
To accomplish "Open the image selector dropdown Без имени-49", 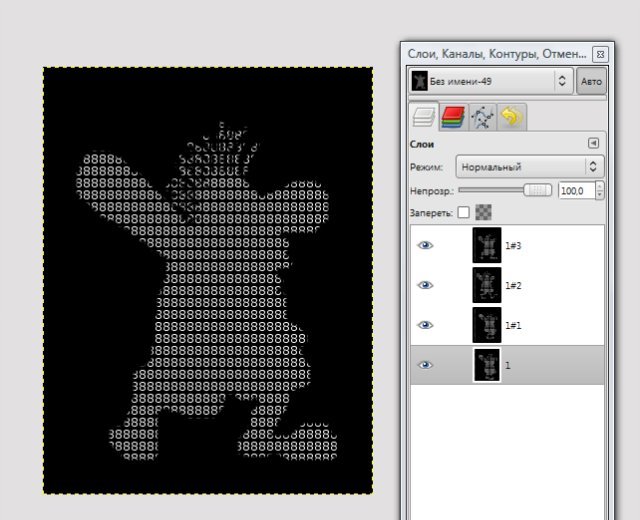I will pyautogui.click(x=491, y=81).
